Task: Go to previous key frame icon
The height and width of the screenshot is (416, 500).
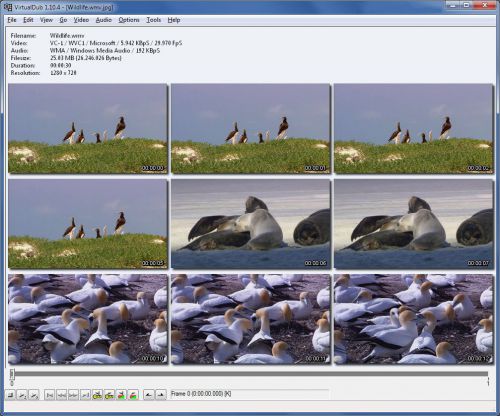Action: tap(97, 395)
